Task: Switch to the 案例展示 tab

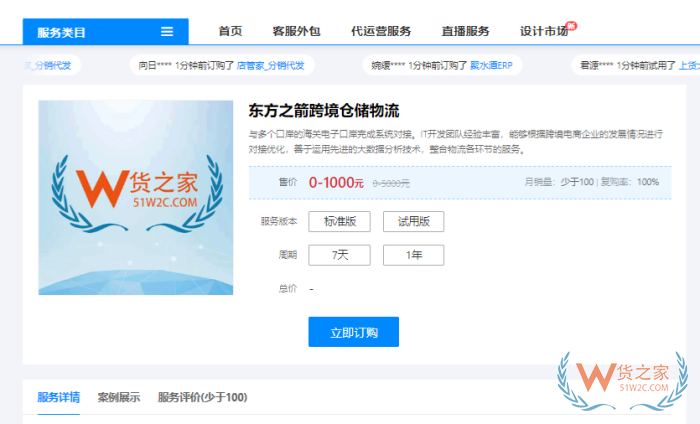Action: point(119,397)
